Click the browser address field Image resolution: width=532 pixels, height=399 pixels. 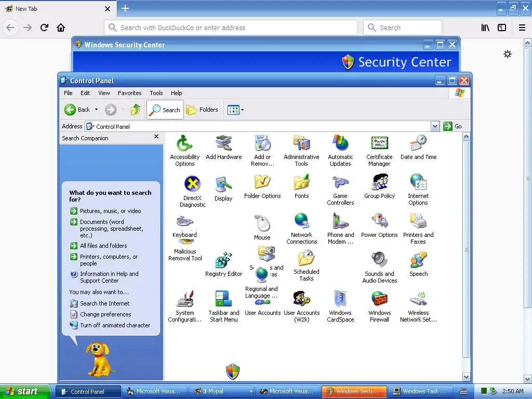[x=231, y=28]
